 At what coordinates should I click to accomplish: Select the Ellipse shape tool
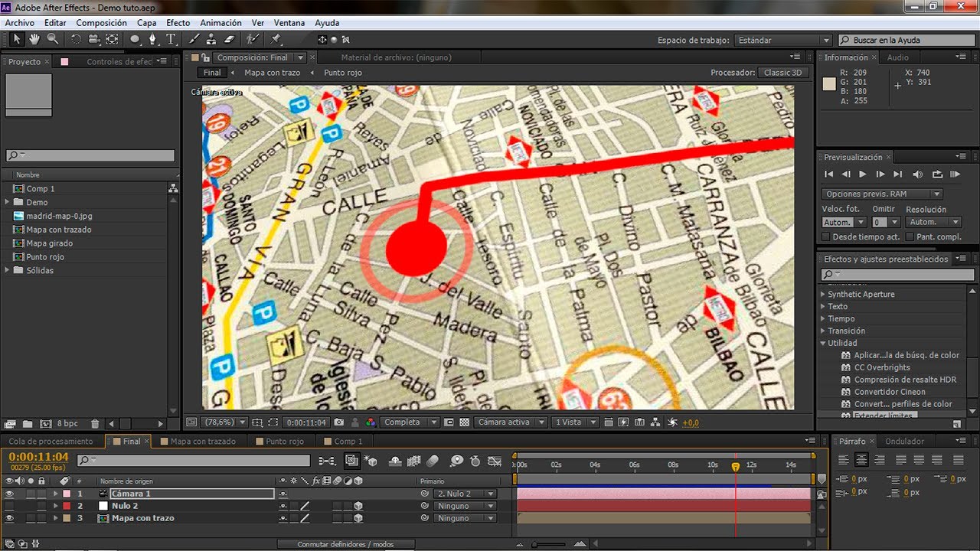[x=136, y=39]
